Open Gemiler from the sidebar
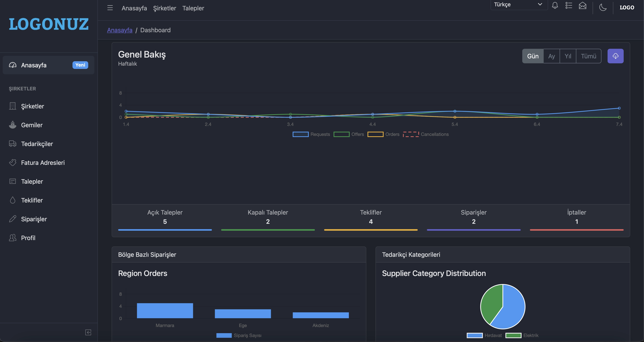 point(32,125)
